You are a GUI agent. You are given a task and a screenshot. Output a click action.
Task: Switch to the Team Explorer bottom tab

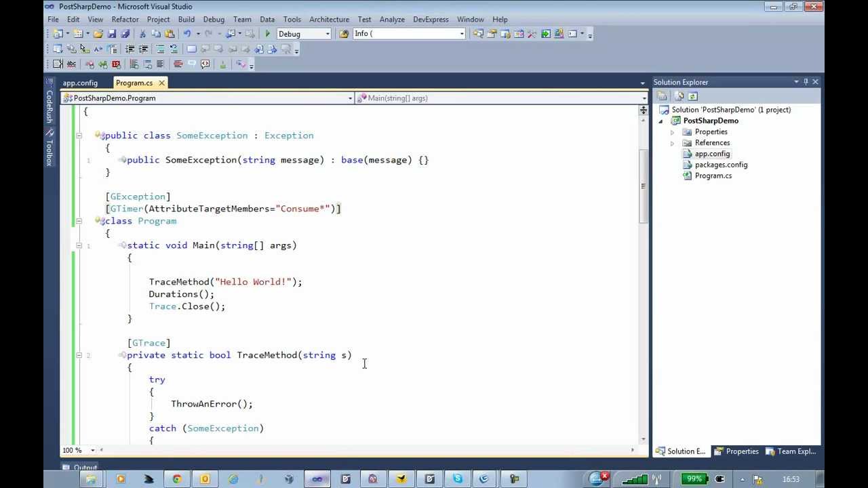pyautogui.click(x=791, y=451)
